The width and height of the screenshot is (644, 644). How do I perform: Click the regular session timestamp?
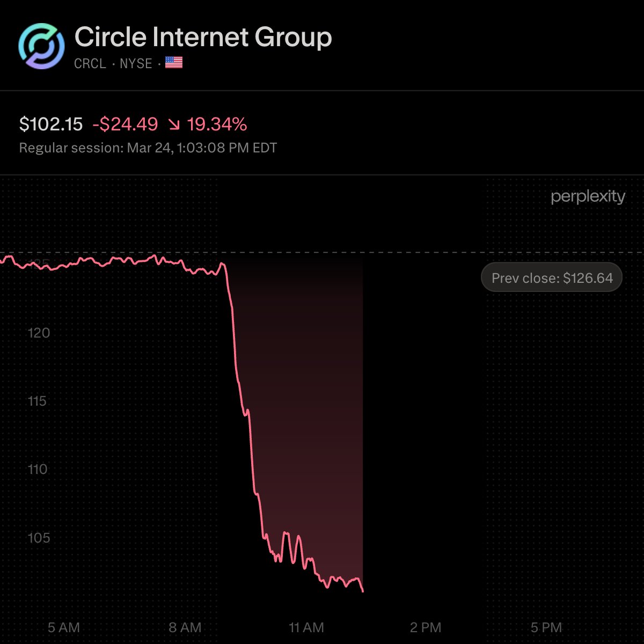pos(148,148)
